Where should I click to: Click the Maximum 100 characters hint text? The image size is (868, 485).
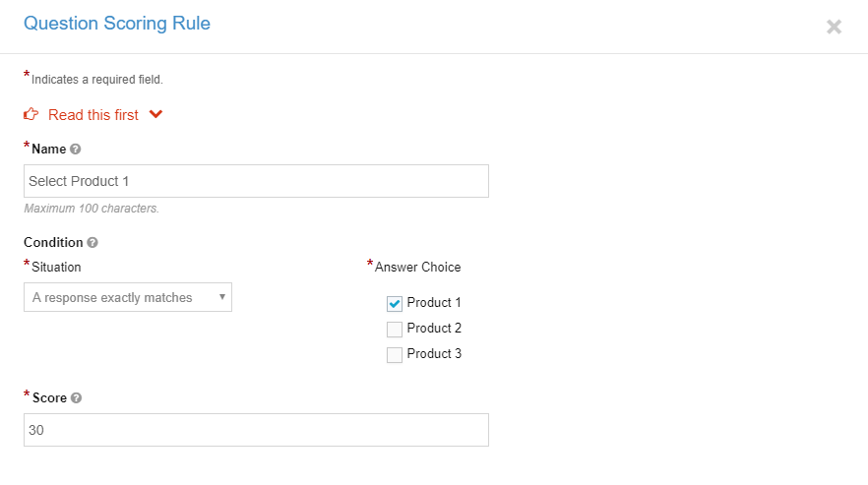pos(92,209)
